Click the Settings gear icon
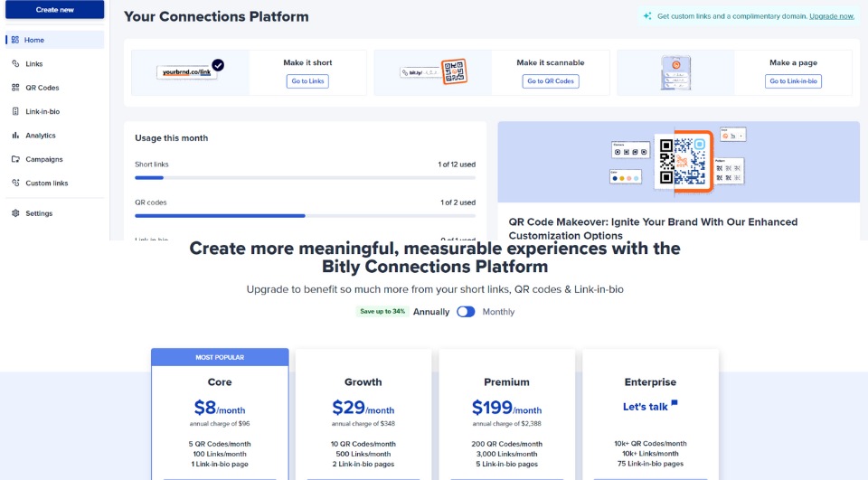 coord(15,213)
